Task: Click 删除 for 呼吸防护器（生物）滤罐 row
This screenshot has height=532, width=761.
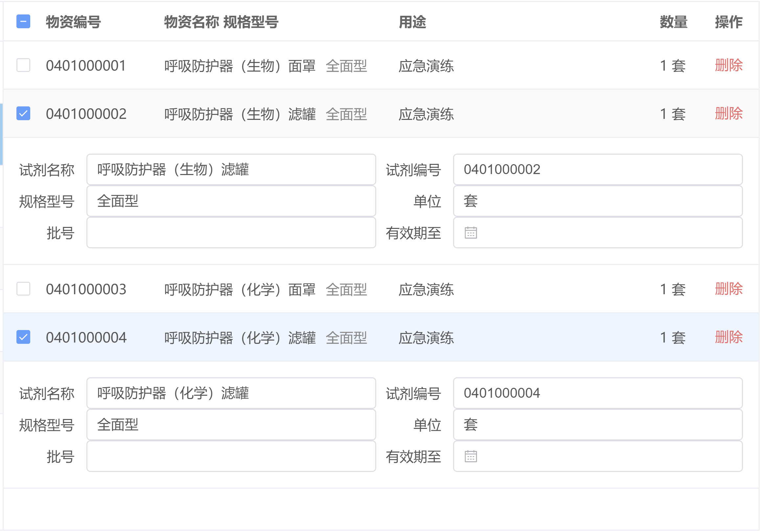Action: [x=728, y=114]
